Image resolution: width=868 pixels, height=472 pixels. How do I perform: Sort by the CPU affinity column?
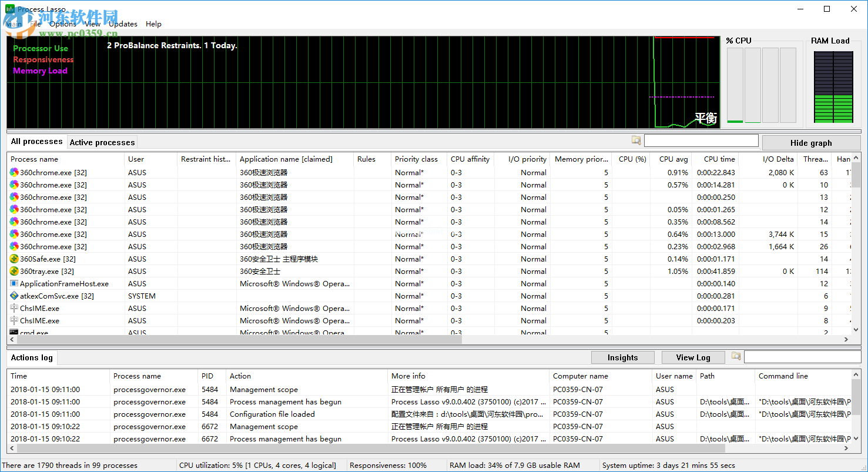coord(470,159)
